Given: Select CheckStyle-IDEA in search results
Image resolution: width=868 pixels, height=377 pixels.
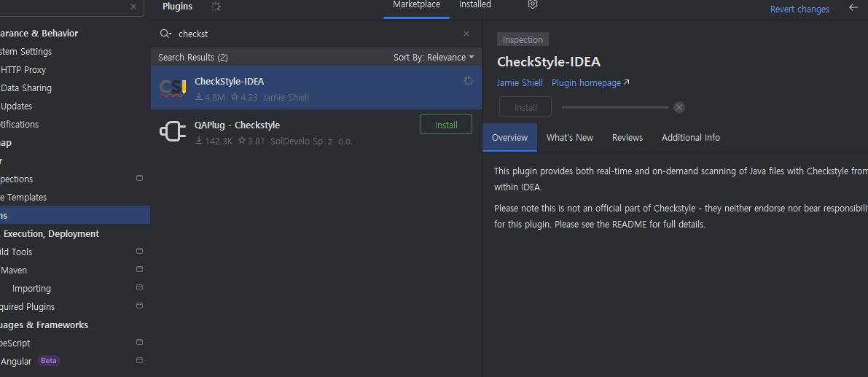Looking at the screenshot, I should click(x=316, y=88).
